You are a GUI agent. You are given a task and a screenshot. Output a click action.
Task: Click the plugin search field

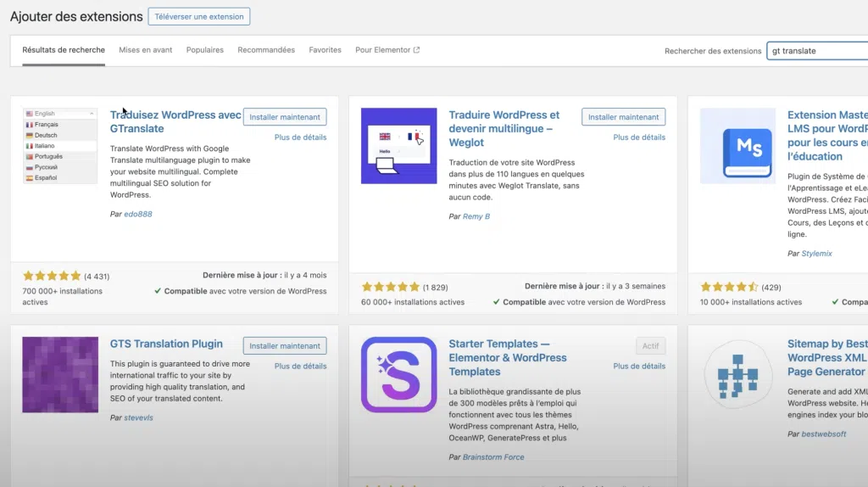[815, 51]
